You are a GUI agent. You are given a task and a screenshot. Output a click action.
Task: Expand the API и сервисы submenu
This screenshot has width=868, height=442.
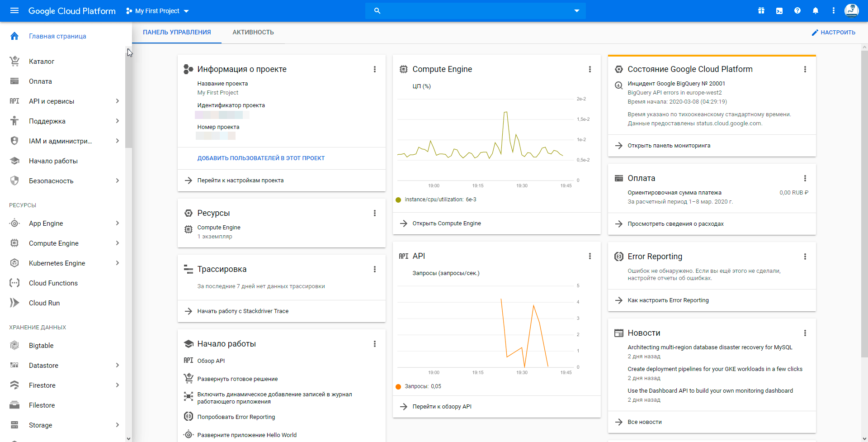(117, 101)
